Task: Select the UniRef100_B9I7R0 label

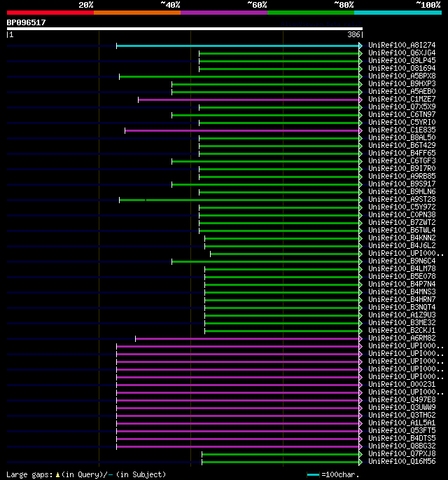Action: 402,168
